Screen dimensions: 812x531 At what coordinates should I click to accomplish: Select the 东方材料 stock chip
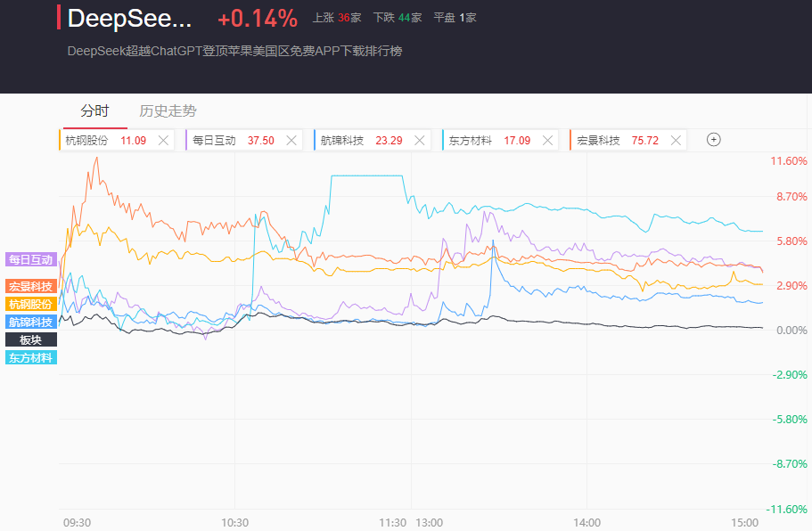tap(500, 140)
